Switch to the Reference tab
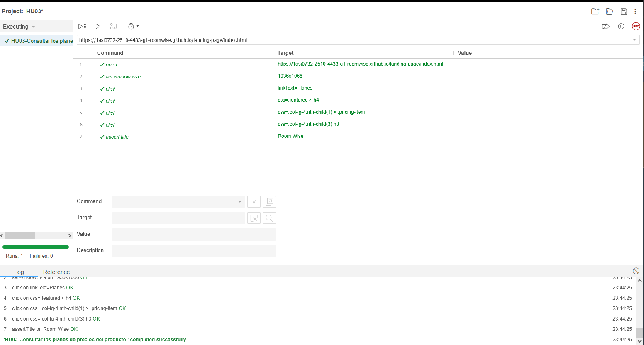The height and width of the screenshot is (345, 644). coord(56,272)
